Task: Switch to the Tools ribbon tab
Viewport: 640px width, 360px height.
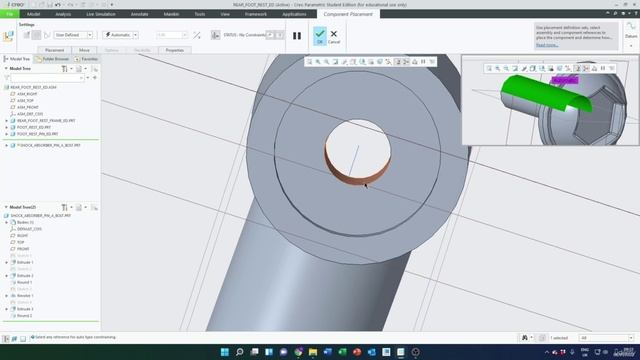Action: (x=200, y=14)
